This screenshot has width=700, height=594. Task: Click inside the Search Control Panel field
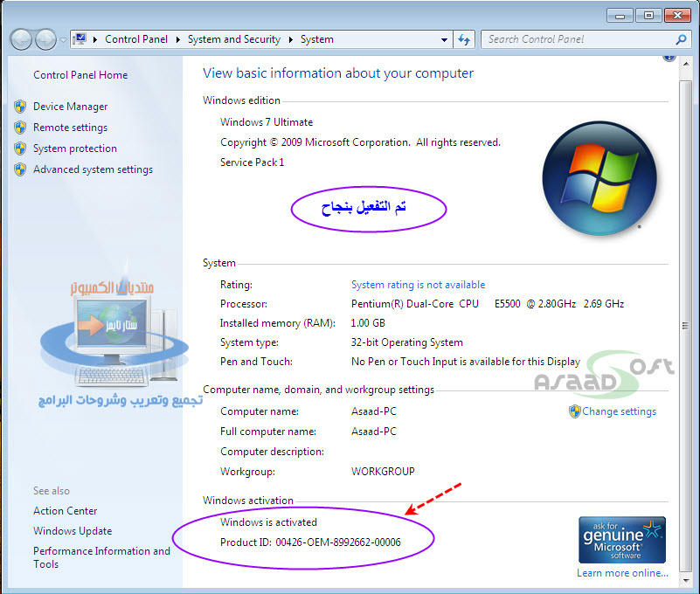point(577,39)
